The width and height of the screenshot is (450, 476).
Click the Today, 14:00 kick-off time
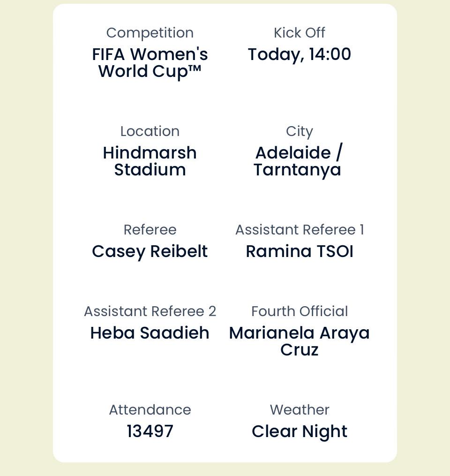click(x=300, y=54)
